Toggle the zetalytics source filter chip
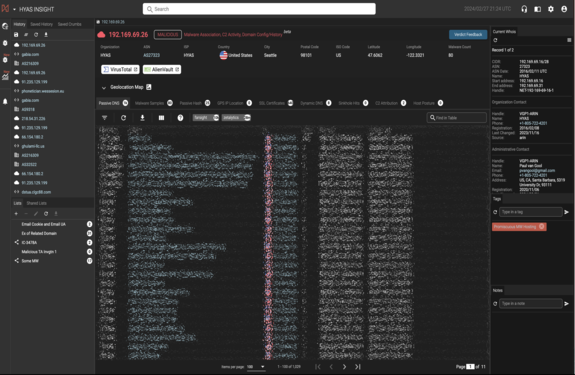The height and width of the screenshot is (375, 575). (237, 118)
